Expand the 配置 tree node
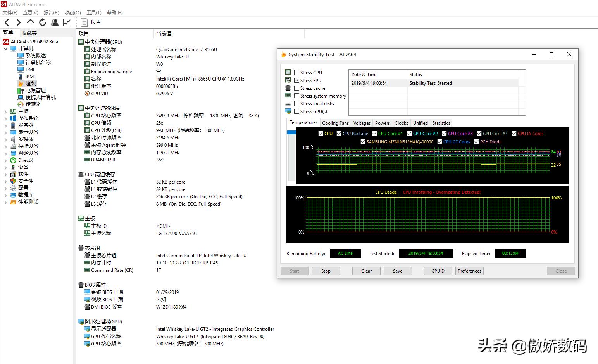 click(5, 188)
